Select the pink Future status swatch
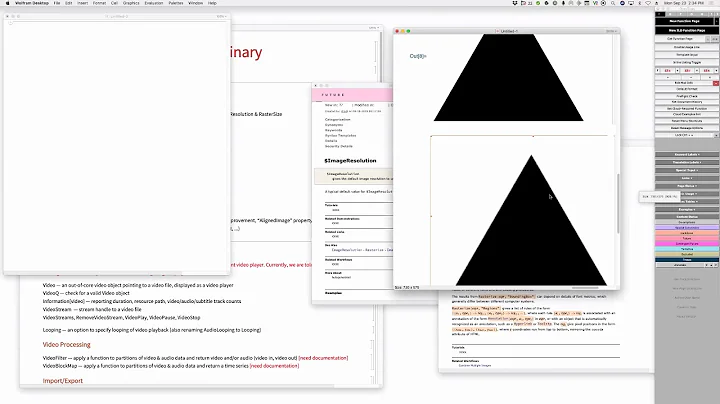Screen dimensions: 720x404 coord(687,238)
